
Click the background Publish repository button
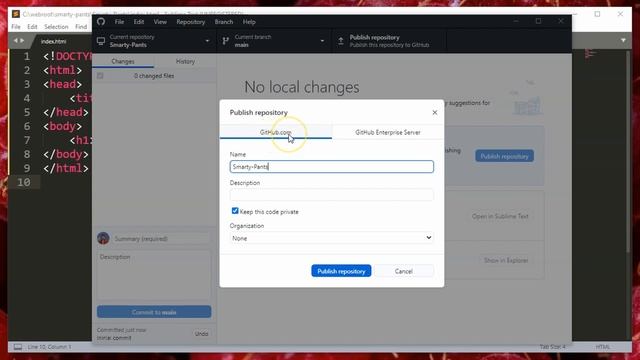click(504, 156)
